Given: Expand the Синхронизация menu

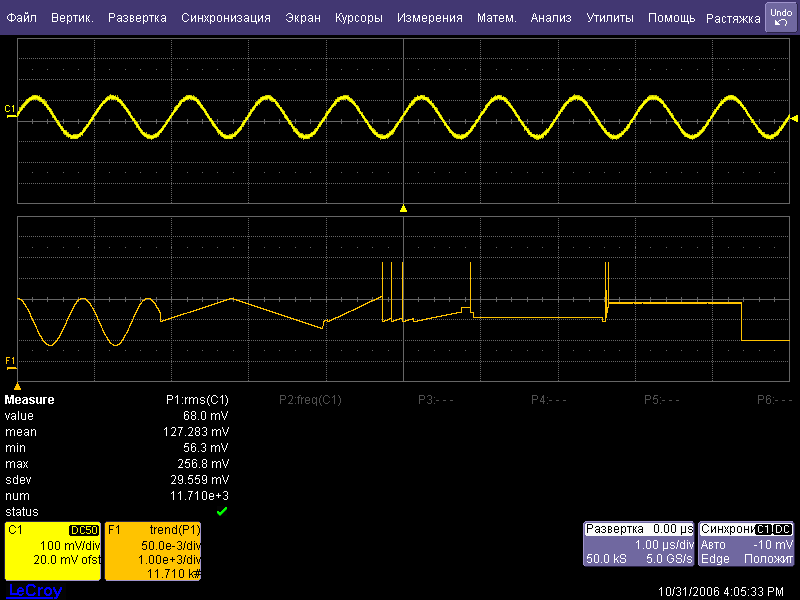Looking at the screenshot, I should pyautogui.click(x=226, y=18).
